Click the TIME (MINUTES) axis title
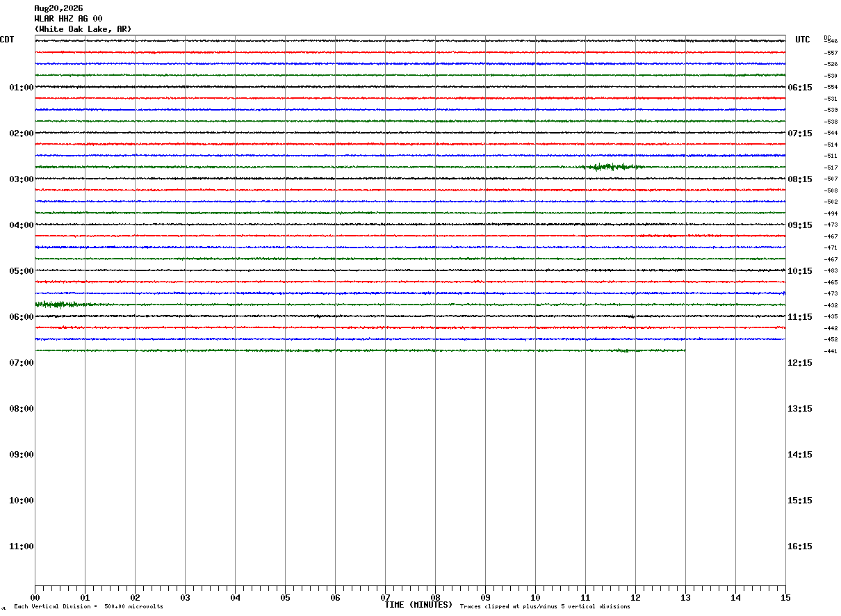 coord(418,605)
